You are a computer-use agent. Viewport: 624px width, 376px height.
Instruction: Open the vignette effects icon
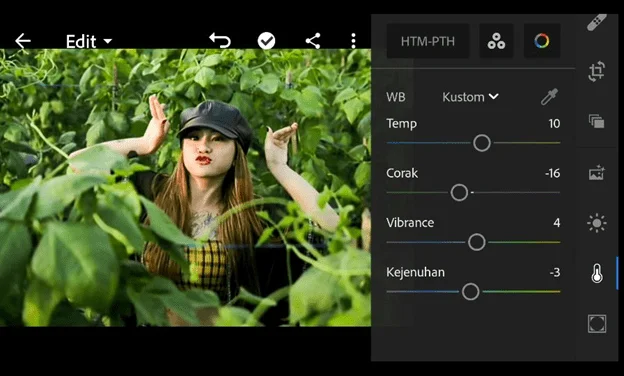point(597,323)
